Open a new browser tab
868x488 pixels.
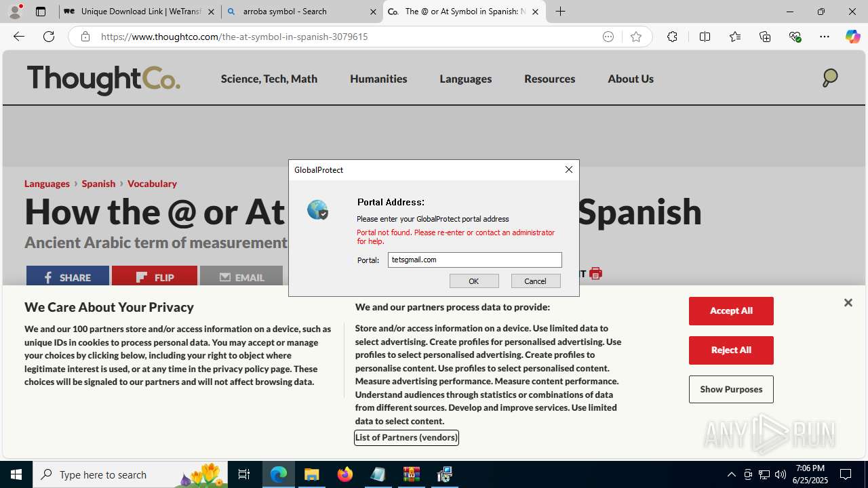point(561,12)
